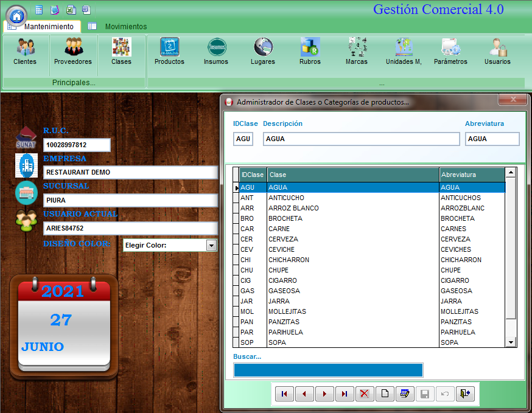Launch Excel from quick access toolbar

click(71, 10)
